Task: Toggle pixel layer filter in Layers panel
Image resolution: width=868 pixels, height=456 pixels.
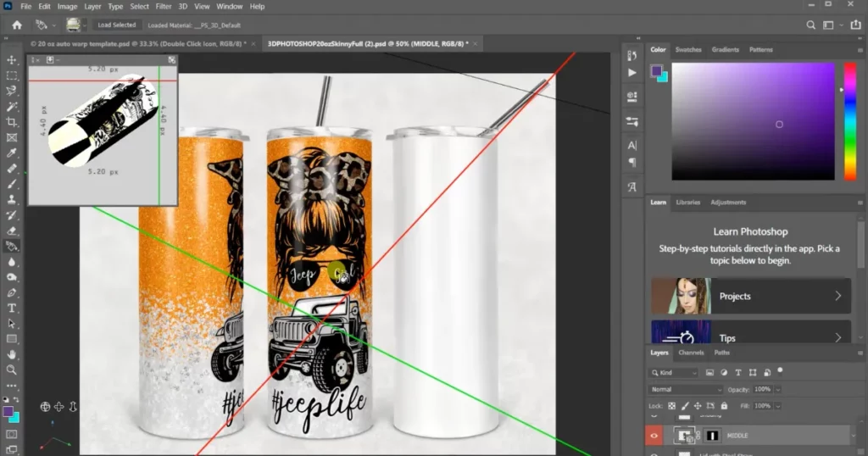Action: (709, 373)
